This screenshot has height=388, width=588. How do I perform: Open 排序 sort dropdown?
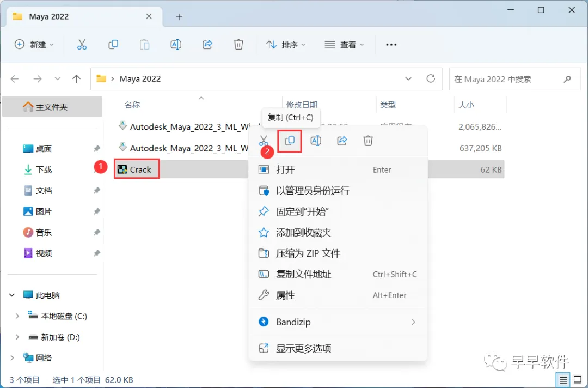coord(286,45)
